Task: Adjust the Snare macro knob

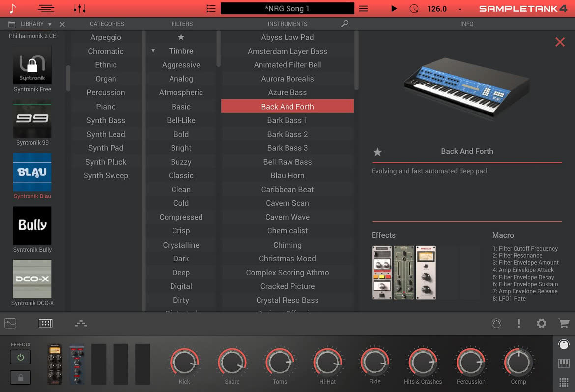Action: tap(232, 363)
